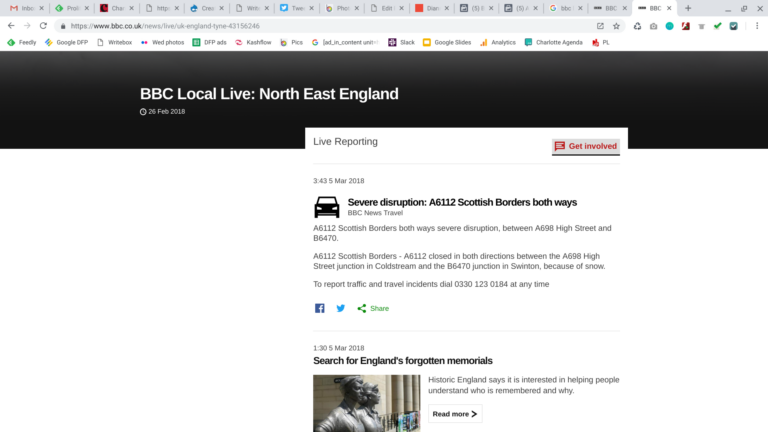Open the Kashflow bookmark
This screenshot has height=432, width=768.
253,43
